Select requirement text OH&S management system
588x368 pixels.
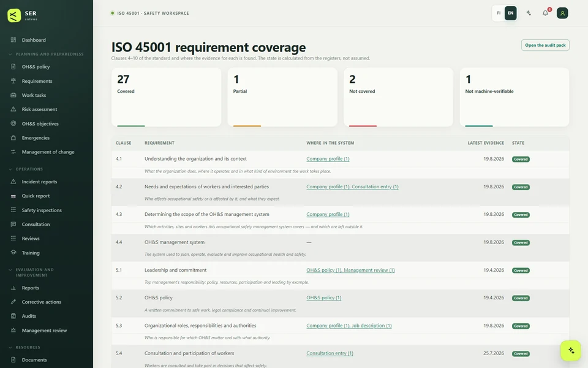tap(175, 242)
